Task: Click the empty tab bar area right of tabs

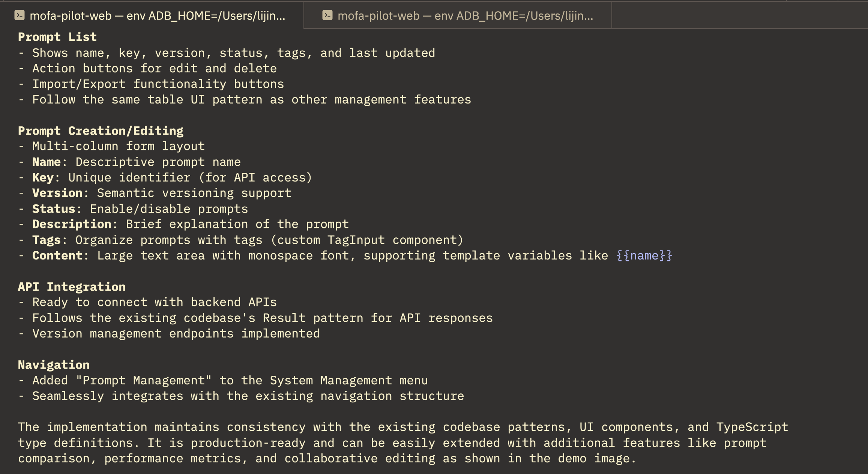Action: tap(739, 16)
